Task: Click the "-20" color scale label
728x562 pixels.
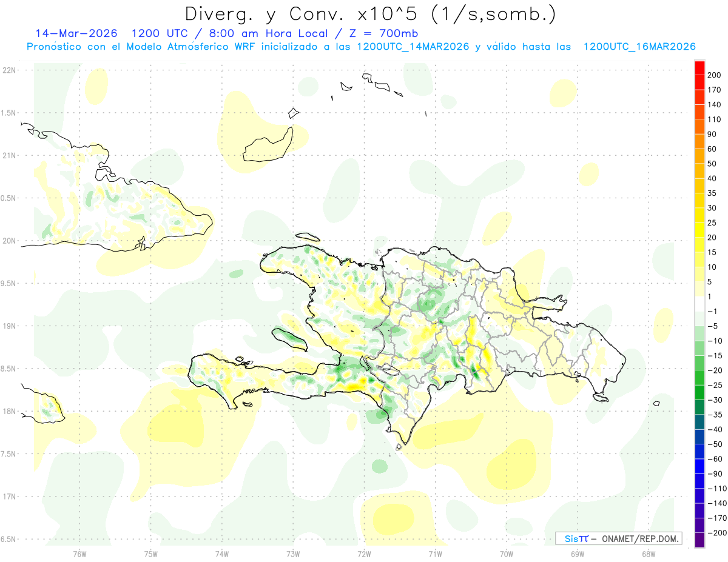Action: point(715,370)
